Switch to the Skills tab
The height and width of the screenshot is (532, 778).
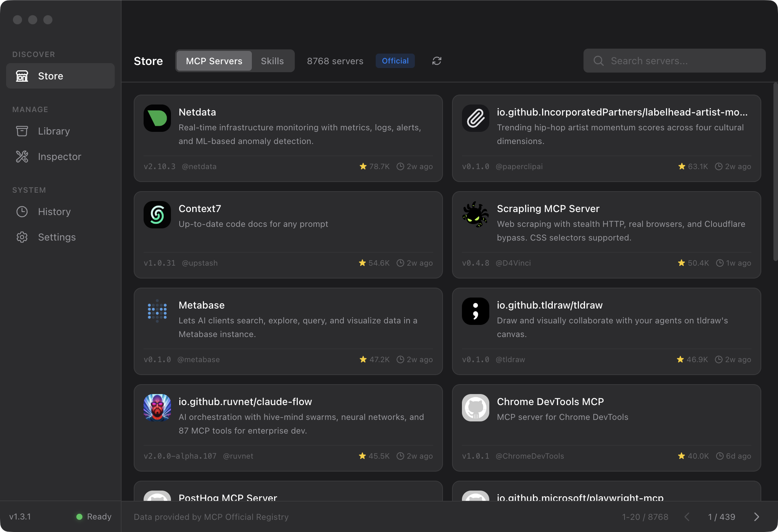pyautogui.click(x=272, y=61)
